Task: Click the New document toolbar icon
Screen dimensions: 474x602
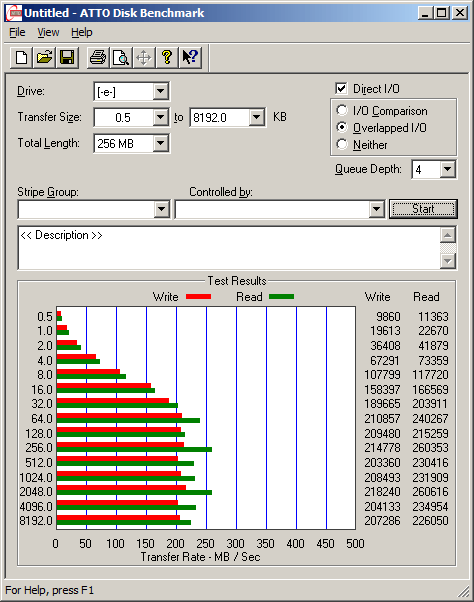Action: coord(21,58)
